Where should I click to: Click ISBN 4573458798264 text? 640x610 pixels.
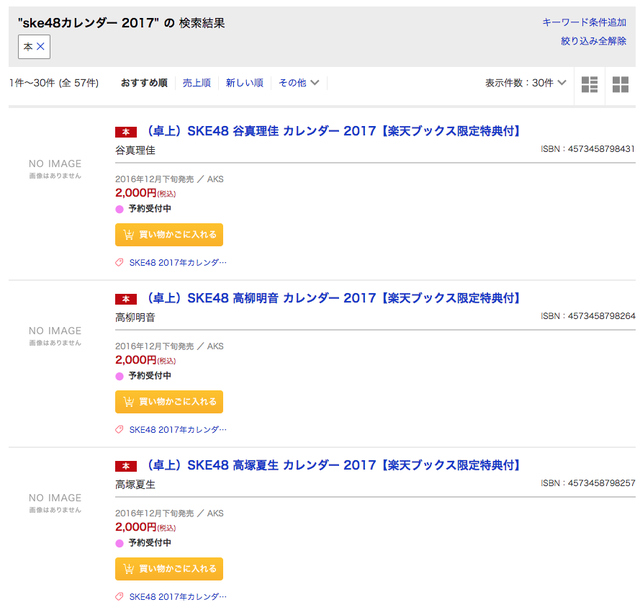[x=588, y=316]
